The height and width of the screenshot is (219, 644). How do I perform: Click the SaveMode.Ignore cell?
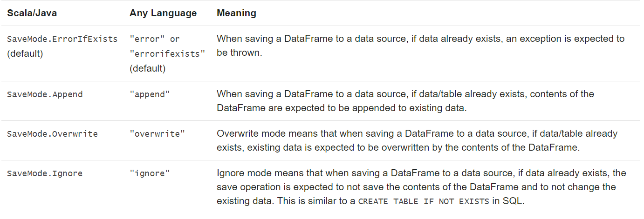point(45,173)
